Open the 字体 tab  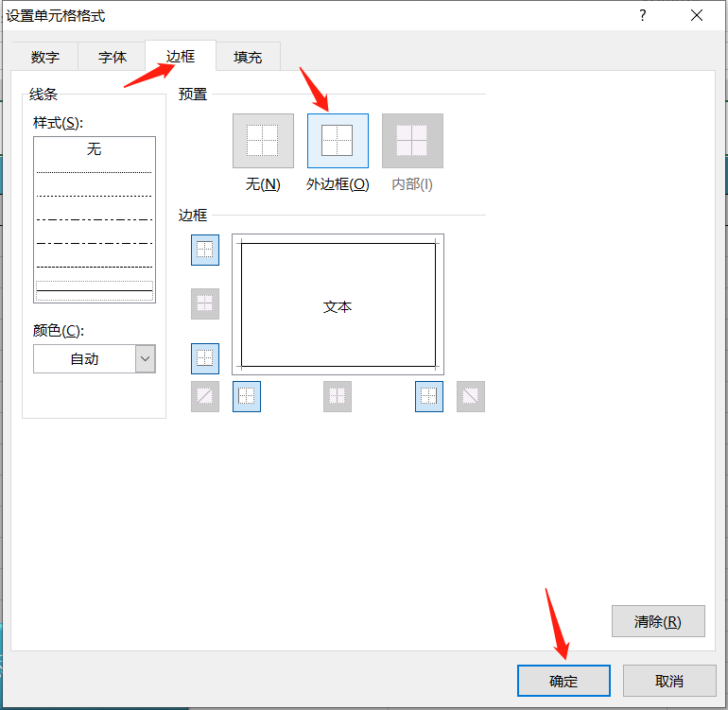[x=112, y=57]
